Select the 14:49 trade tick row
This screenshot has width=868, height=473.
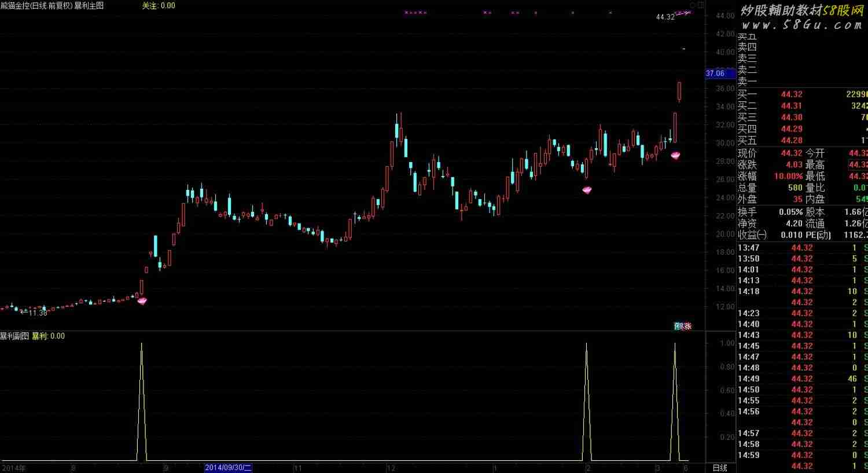(x=803, y=379)
